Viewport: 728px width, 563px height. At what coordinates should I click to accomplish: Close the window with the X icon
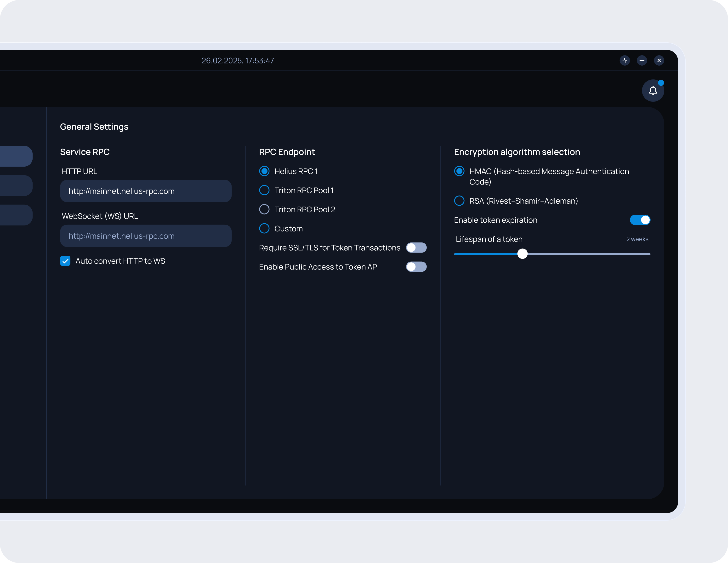click(x=659, y=60)
